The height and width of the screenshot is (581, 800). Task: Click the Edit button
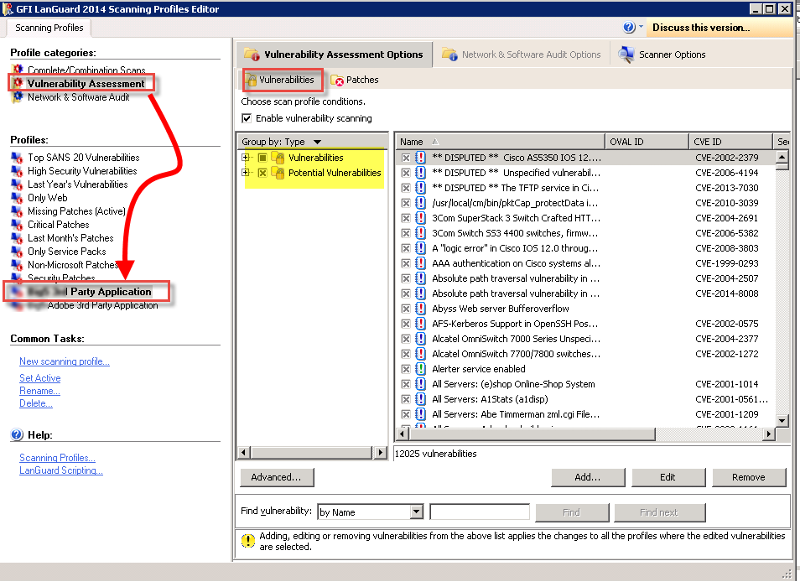[668, 477]
